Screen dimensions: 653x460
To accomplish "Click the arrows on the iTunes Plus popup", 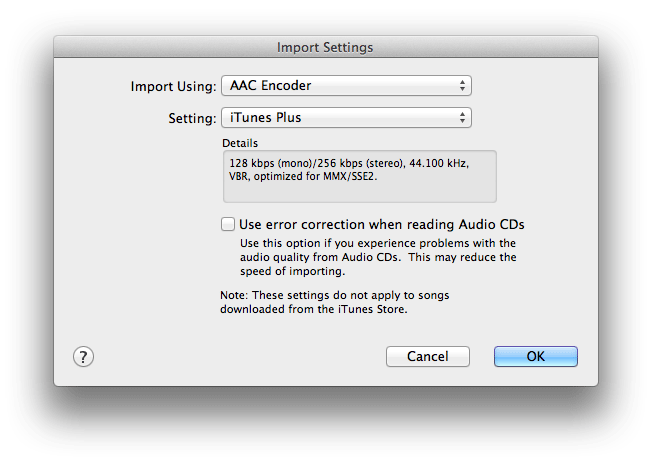I will [x=463, y=118].
